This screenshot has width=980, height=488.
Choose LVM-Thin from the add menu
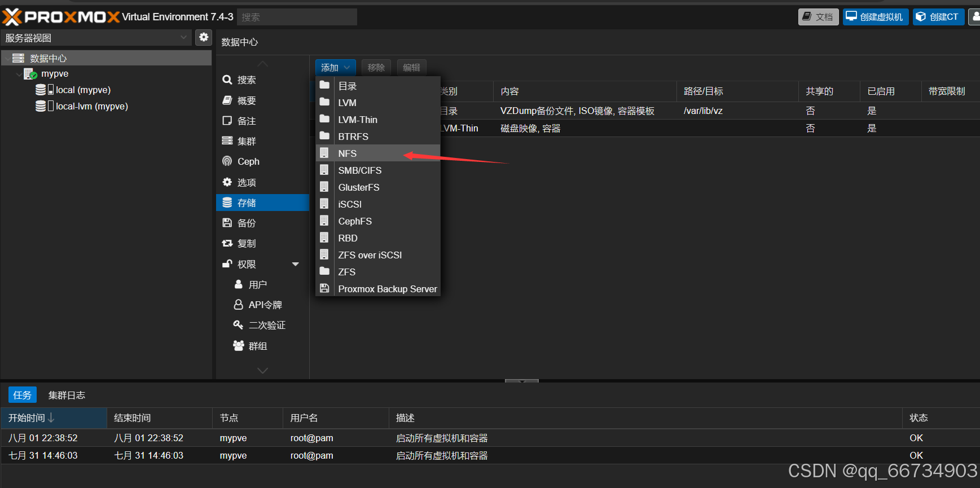tap(378, 120)
